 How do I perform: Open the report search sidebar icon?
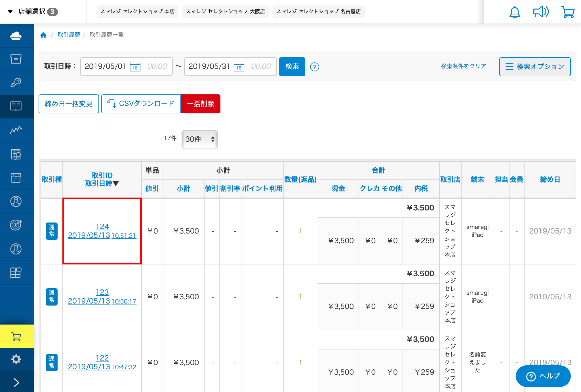(x=16, y=154)
